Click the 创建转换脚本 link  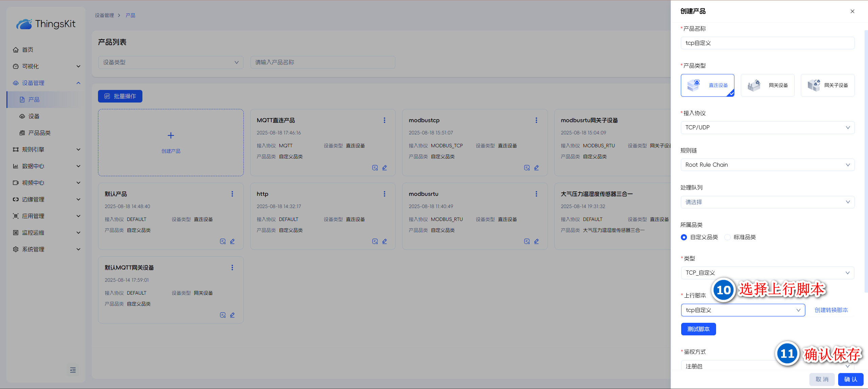click(831, 310)
